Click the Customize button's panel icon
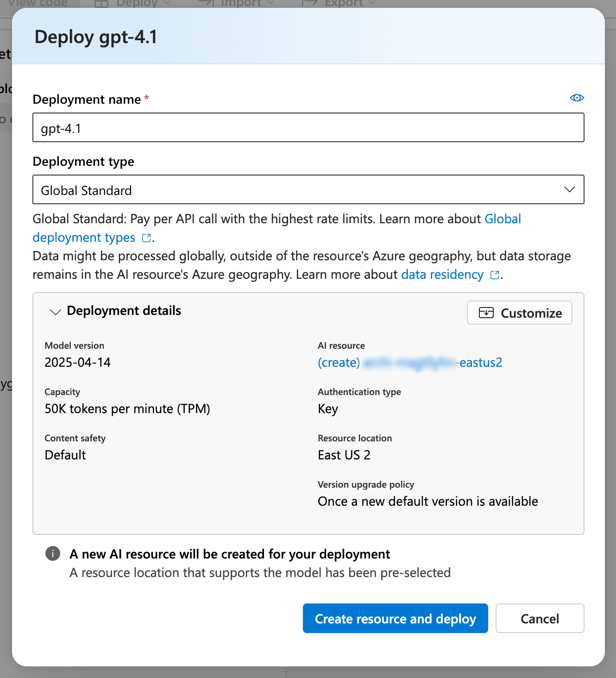 (486, 313)
